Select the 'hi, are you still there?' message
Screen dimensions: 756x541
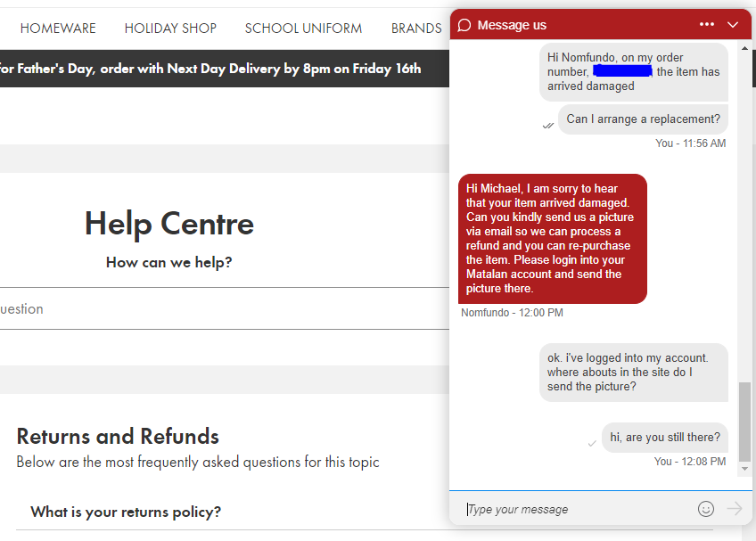point(665,438)
